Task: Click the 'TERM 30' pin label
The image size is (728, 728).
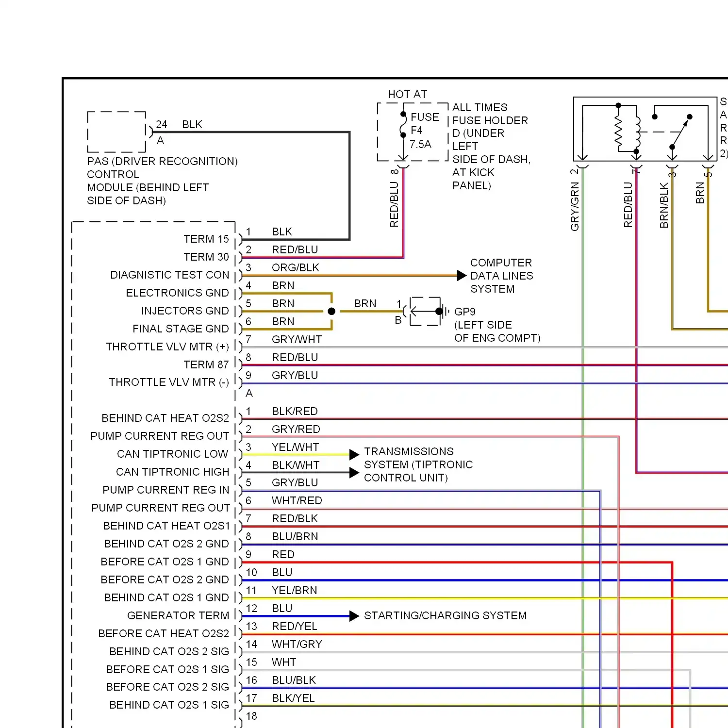Action: (206, 257)
